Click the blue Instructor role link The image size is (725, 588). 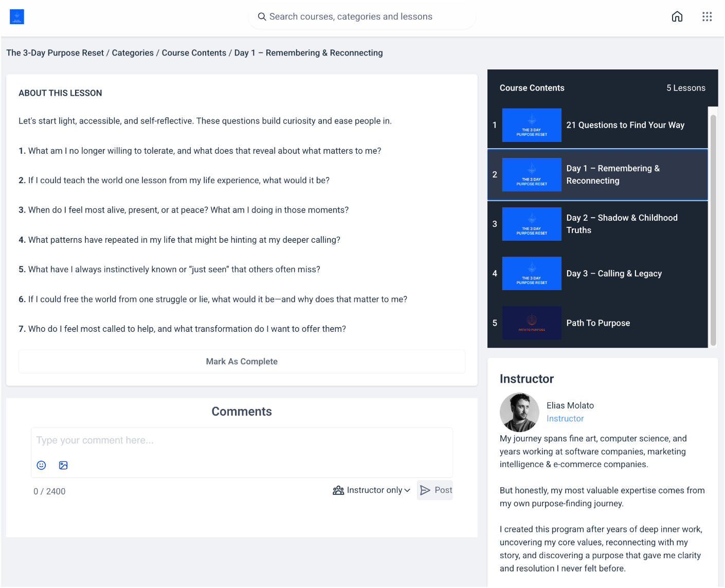[565, 419]
